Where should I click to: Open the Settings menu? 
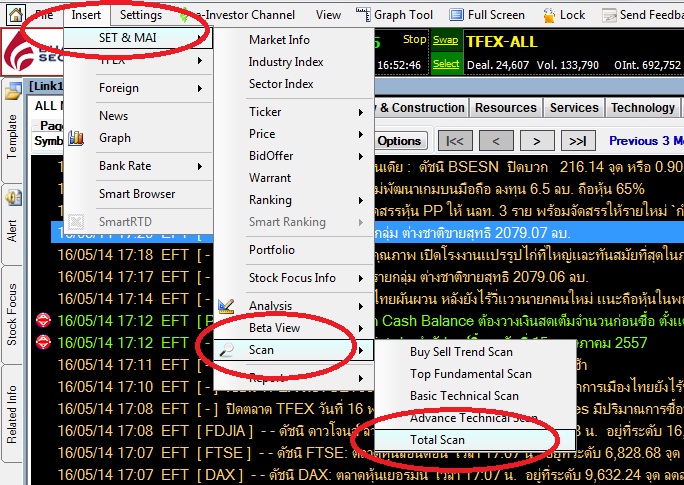140,15
